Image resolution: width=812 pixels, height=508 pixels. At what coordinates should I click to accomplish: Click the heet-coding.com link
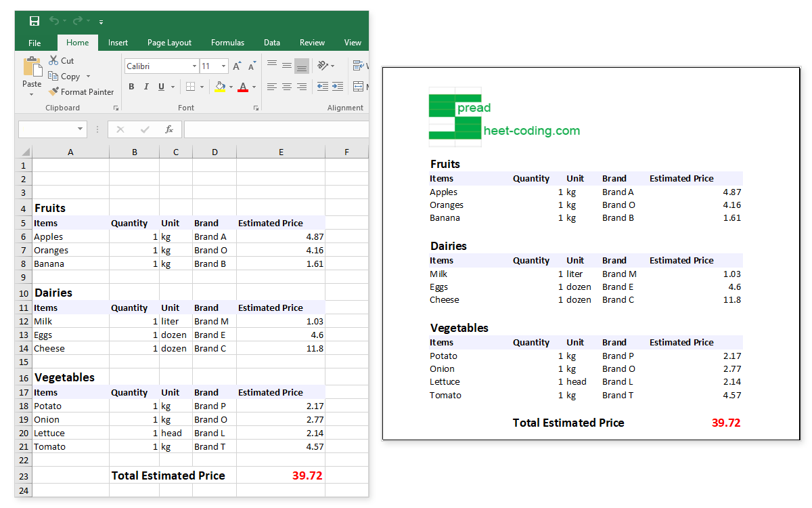click(x=531, y=131)
